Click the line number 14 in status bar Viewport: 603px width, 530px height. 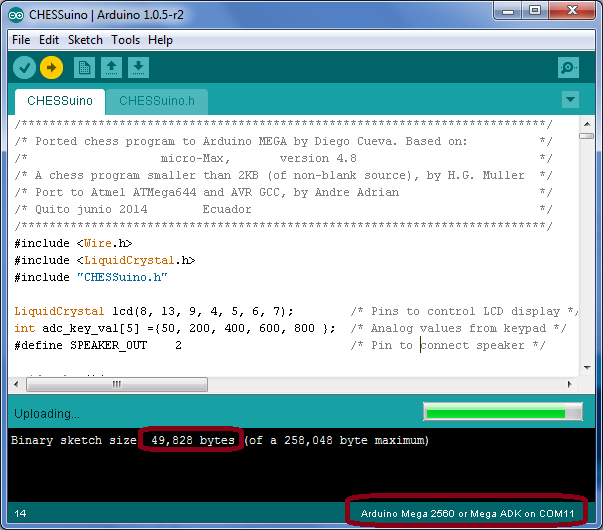click(x=20, y=513)
